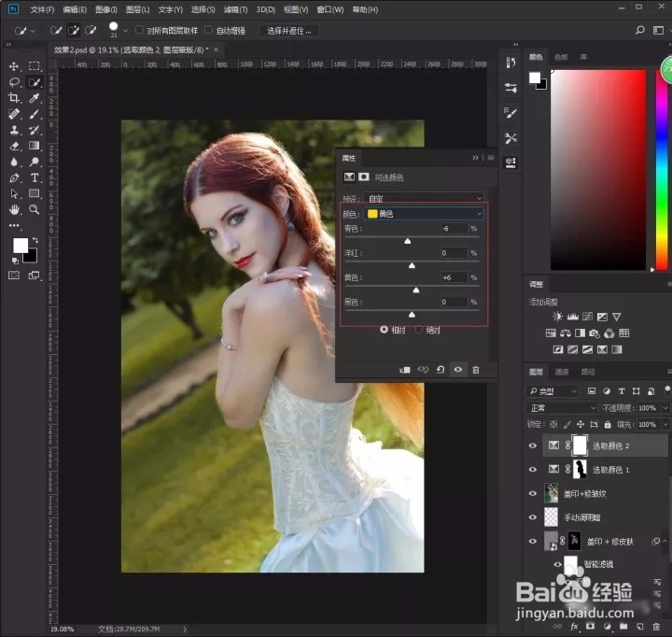The width and height of the screenshot is (672, 637).
Task: Select the Gradient tool
Action: [x=35, y=146]
